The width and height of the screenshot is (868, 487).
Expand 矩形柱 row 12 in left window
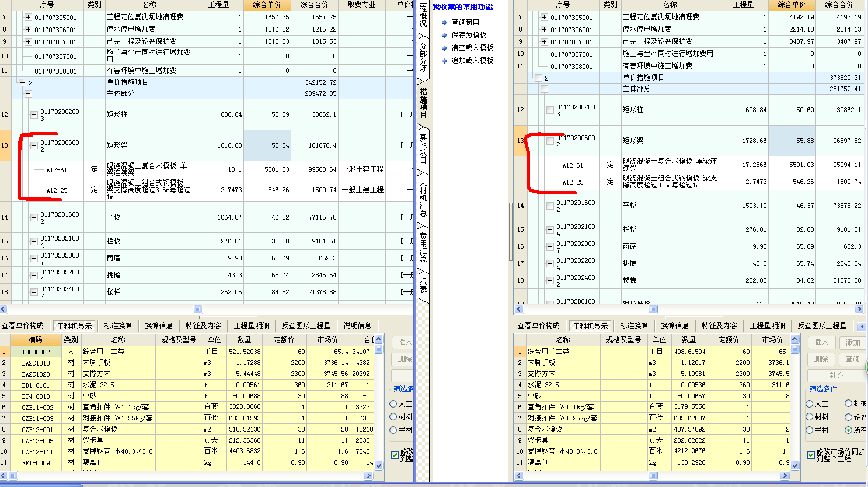coord(34,114)
